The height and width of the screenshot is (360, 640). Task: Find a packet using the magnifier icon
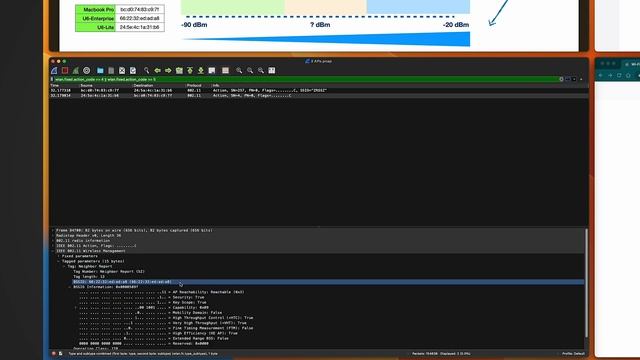point(147,71)
